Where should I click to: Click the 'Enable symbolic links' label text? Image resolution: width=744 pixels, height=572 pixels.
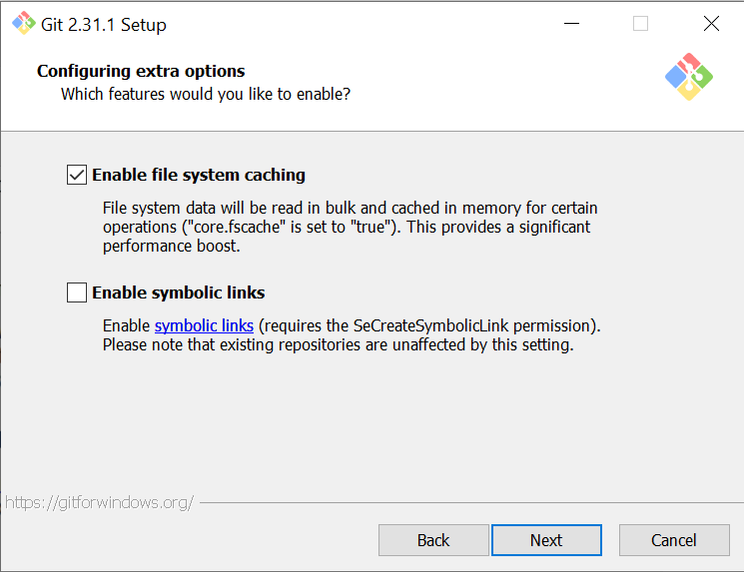[x=178, y=293]
